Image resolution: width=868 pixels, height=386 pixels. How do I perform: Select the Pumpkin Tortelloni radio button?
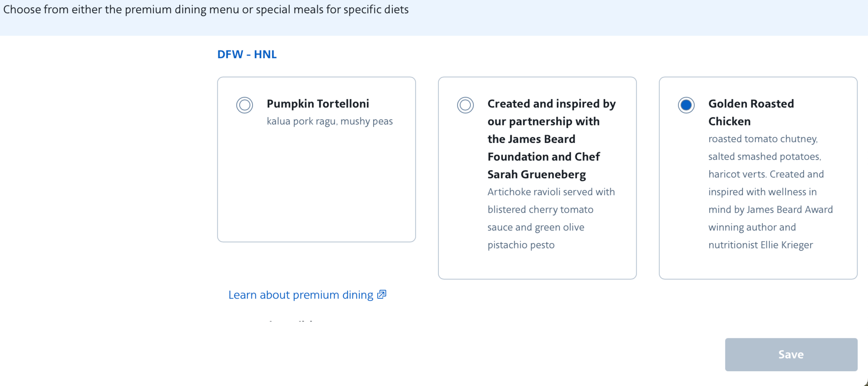point(244,105)
